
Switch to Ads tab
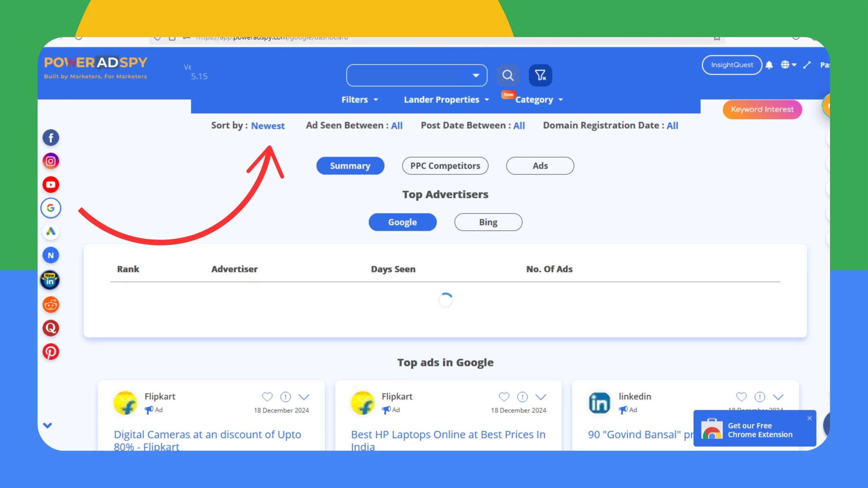pos(539,166)
